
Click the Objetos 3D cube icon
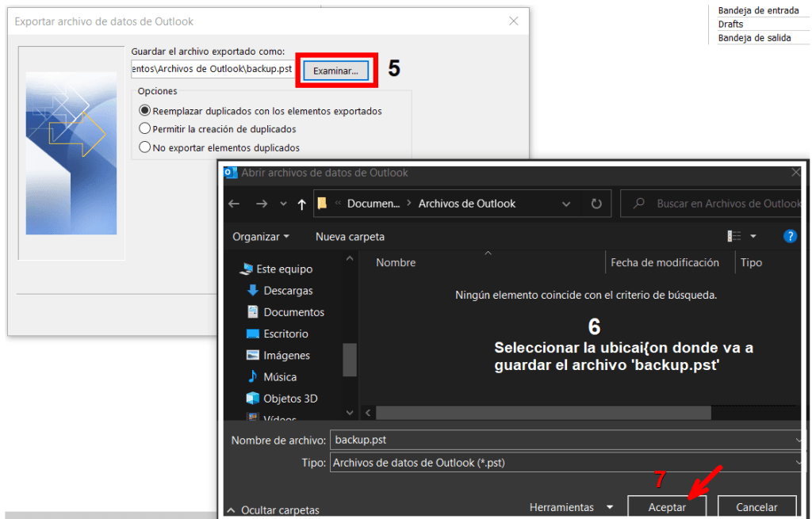click(x=253, y=398)
